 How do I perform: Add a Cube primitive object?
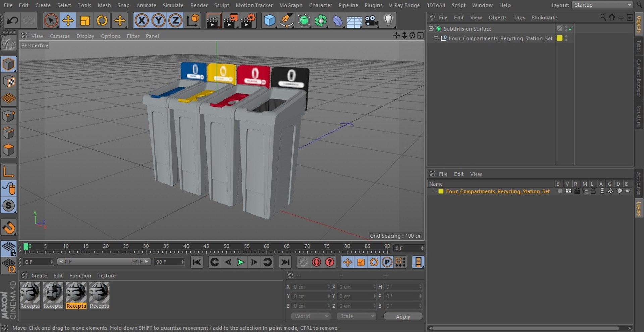[x=270, y=21]
